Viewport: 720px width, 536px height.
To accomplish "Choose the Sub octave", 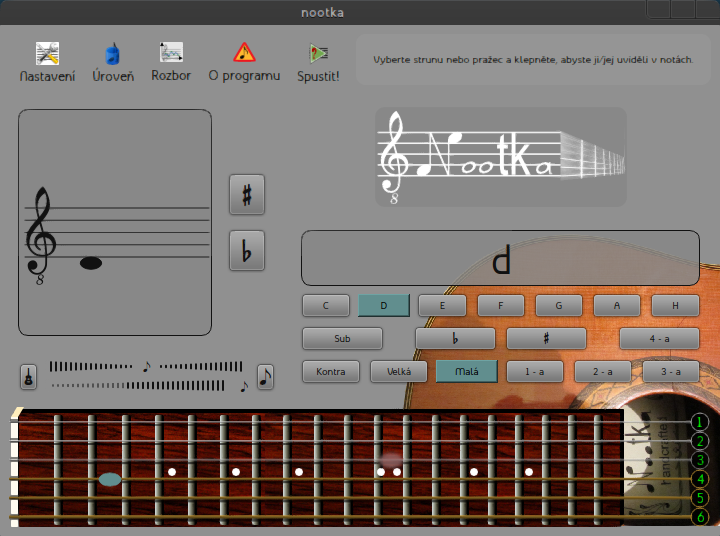I will click(342, 339).
